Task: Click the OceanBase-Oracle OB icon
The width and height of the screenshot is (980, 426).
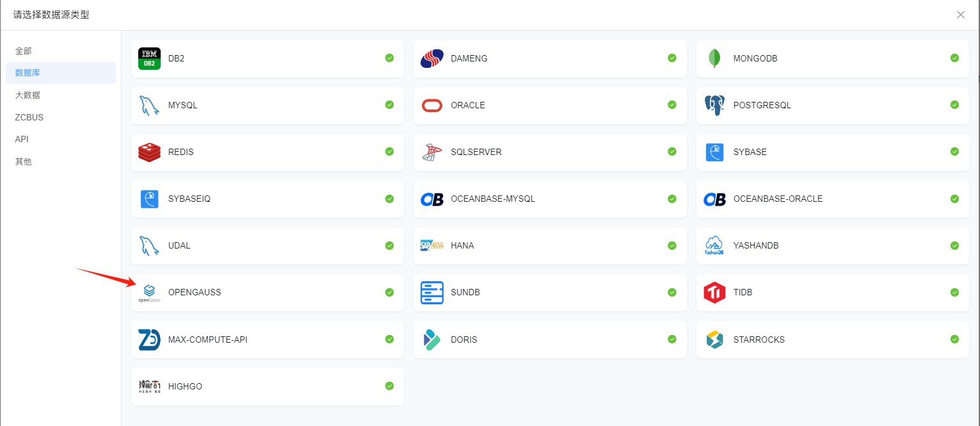Action: pyautogui.click(x=714, y=199)
